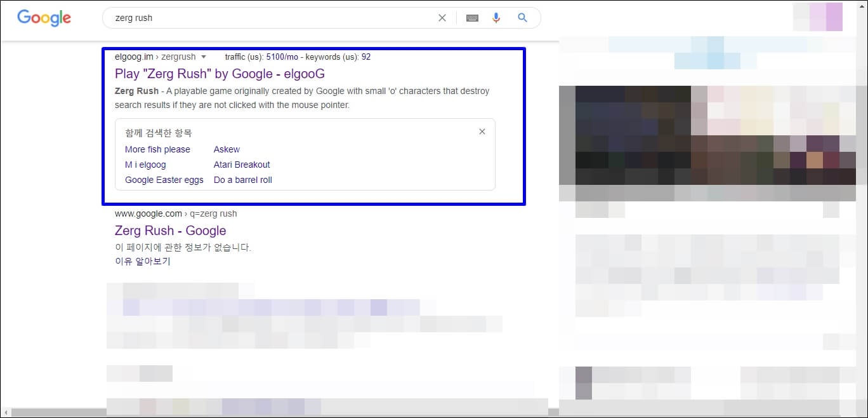Clear the search box with X icon
868x418 pixels.
(442, 18)
